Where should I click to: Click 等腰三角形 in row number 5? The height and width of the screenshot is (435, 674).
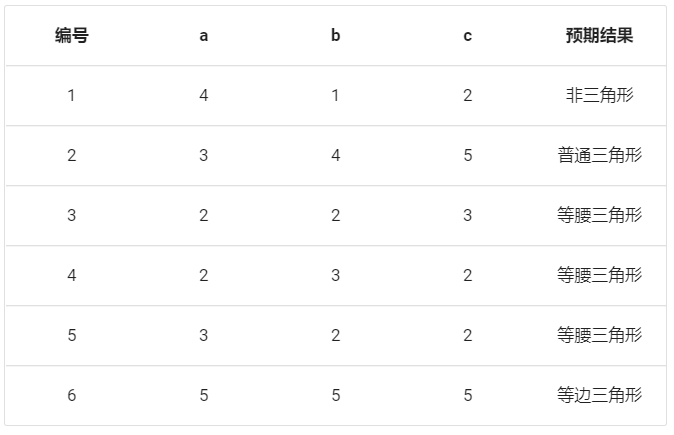point(599,335)
